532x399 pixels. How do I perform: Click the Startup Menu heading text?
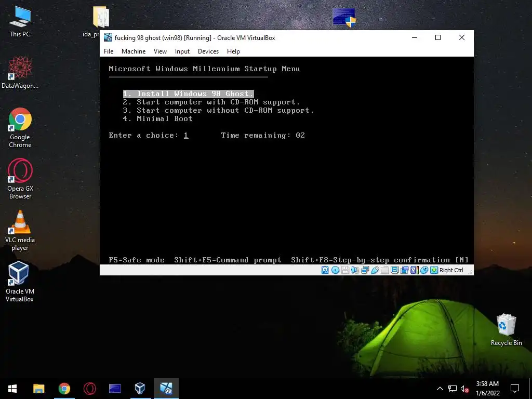click(204, 69)
